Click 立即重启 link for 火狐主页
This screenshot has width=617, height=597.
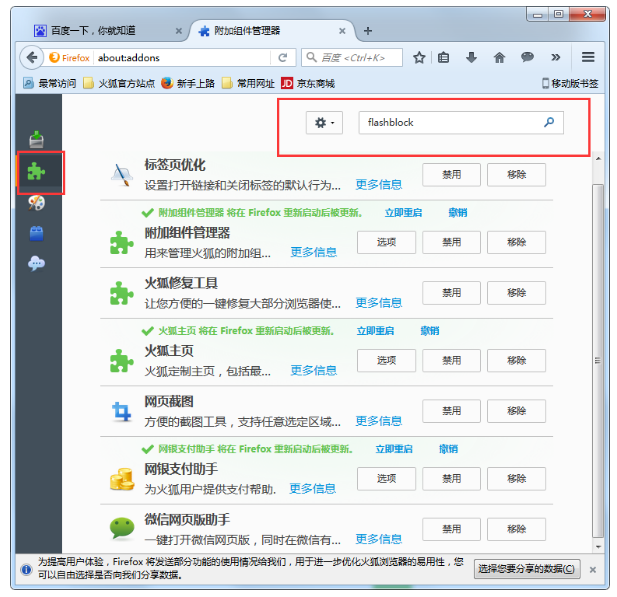pyautogui.click(x=375, y=331)
